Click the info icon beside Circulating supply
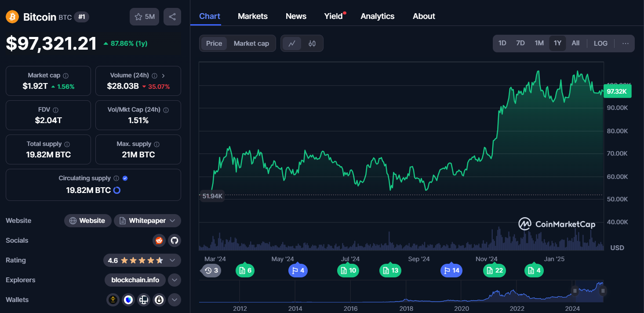 coord(116,178)
